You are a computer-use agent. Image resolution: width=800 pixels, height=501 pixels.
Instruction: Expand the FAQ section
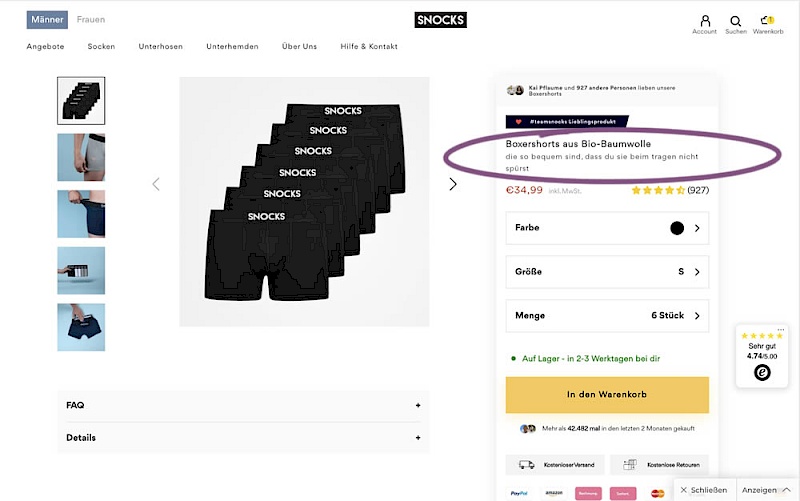pyautogui.click(x=243, y=405)
